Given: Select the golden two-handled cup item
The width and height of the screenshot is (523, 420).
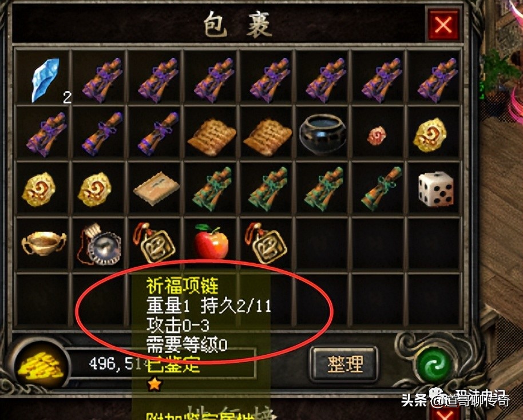Looking at the screenshot, I should (x=43, y=243).
